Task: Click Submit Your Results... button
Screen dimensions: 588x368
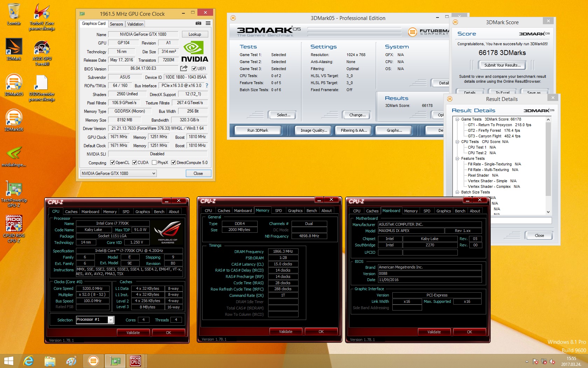Action: 502,65
